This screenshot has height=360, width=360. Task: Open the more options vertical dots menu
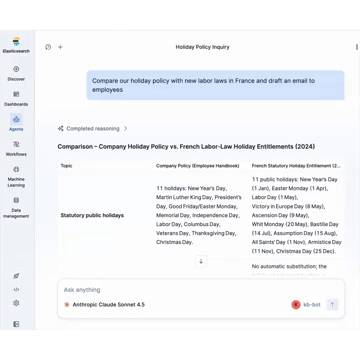pos(357,47)
